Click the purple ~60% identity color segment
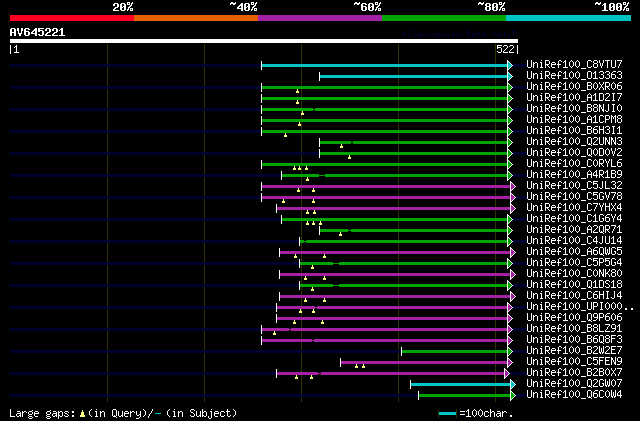 pyautogui.click(x=320, y=18)
